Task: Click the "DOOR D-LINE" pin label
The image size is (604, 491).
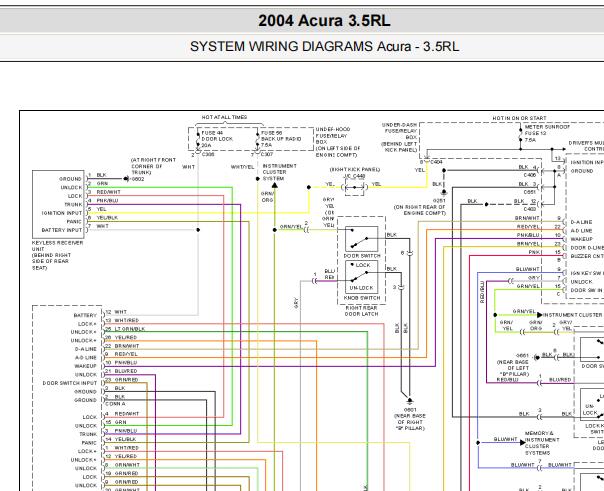Action: [587, 248]
